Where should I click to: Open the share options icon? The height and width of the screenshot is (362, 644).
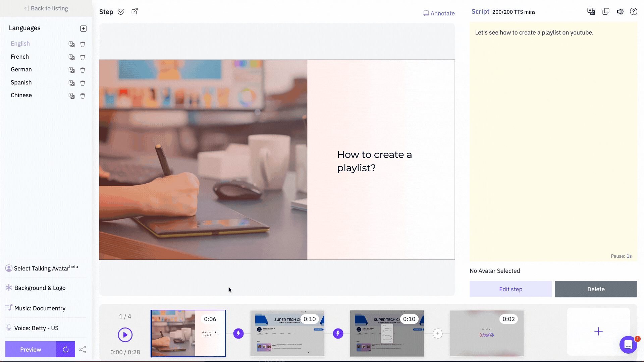83,349
